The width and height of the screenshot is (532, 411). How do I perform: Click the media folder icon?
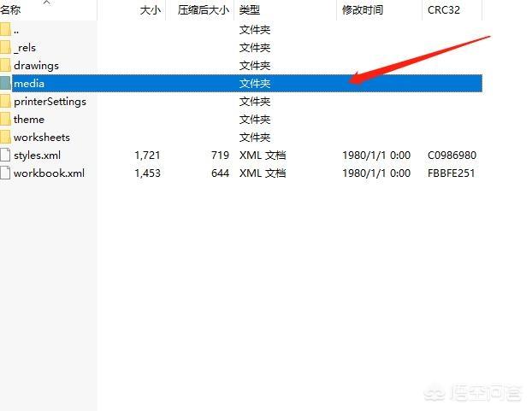pos(5,84)
